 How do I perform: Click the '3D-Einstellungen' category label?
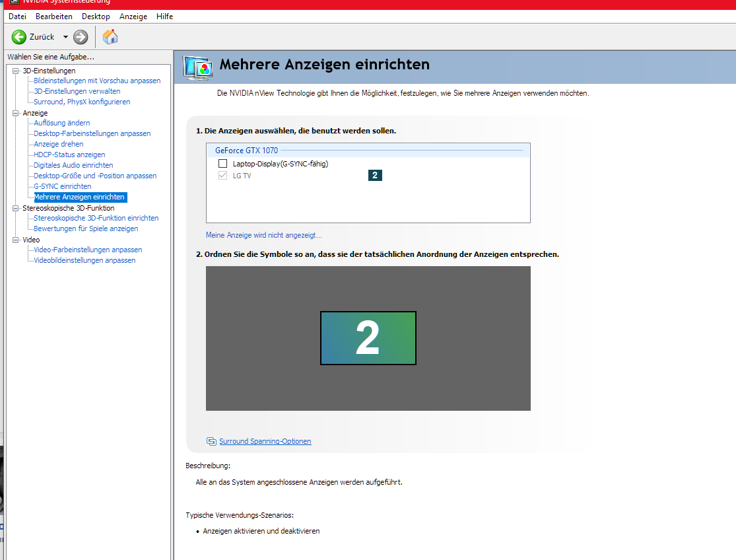pyautogui.click(x=49, y=71)
